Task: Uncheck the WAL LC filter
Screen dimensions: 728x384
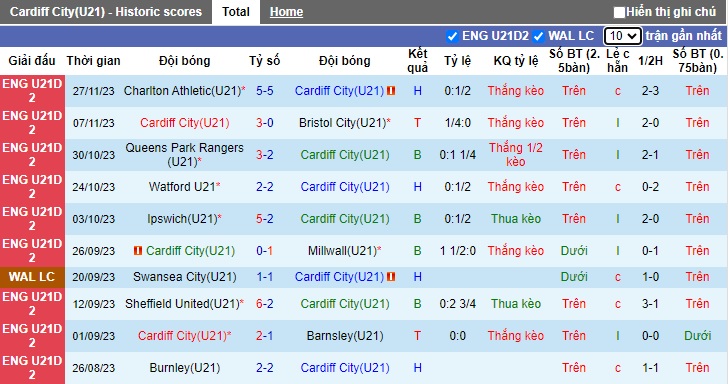Action: [x=538, y=36]
